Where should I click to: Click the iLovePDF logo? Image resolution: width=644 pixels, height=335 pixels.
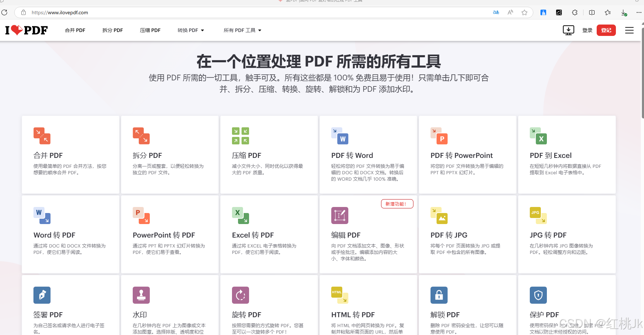coord(26,30)
